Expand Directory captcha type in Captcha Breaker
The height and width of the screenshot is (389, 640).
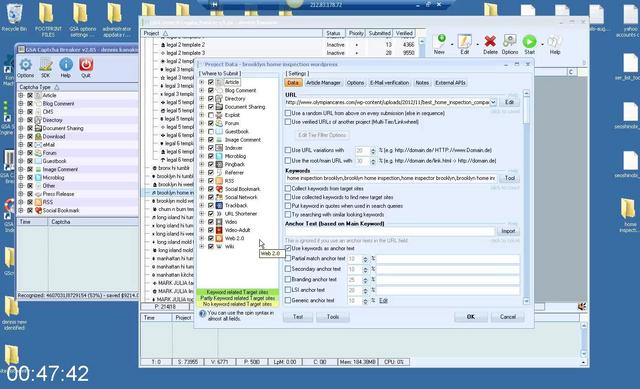[21, 120]
